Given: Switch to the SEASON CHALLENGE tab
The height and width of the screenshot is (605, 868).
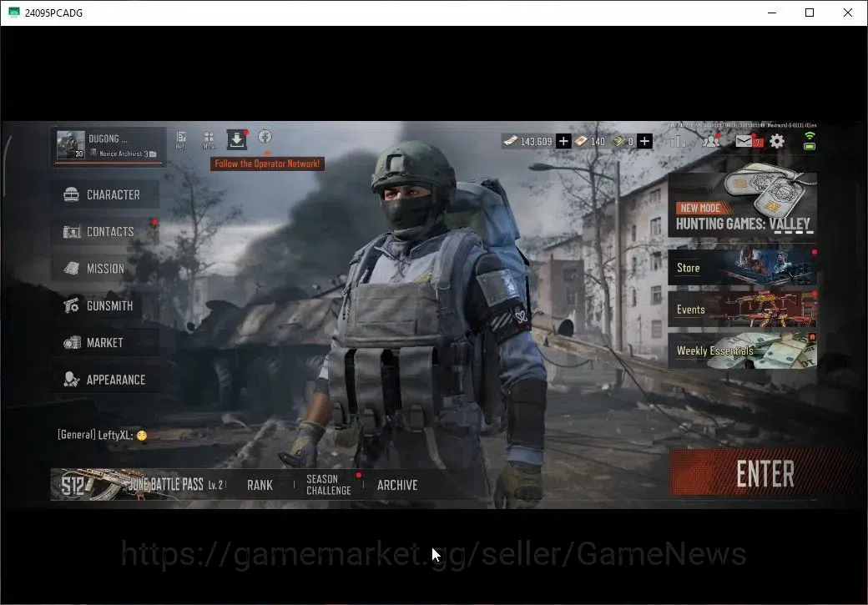Looking at the screenshot, I should tap(329, 485).
